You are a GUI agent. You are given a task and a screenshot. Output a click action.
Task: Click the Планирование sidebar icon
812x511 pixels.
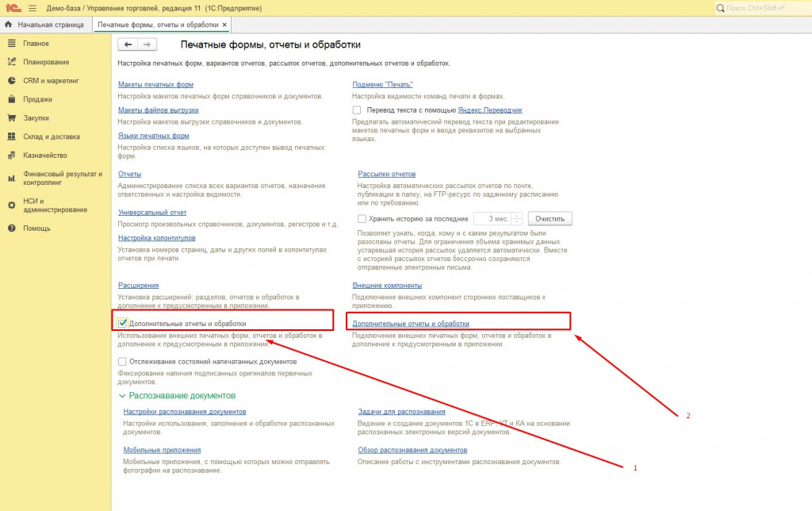(11, 62)
